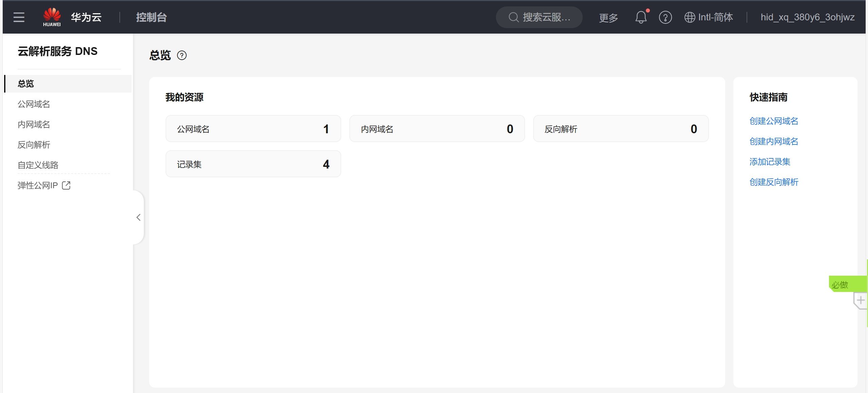This screenshot has height=393, width=868.
Task: Select 自定义线路 in sidebar
Action: click(38, 165)
